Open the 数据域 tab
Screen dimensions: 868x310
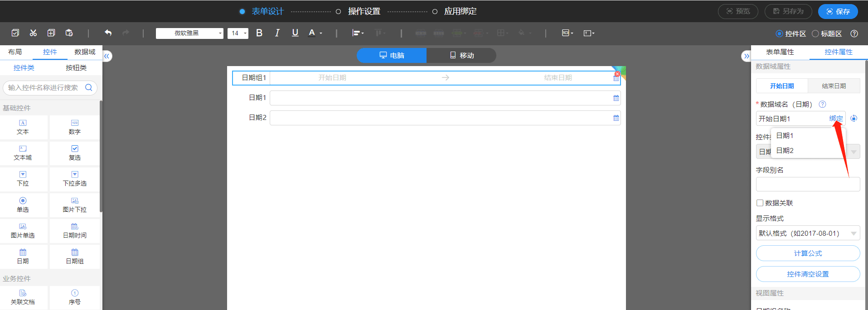point(85,52)
